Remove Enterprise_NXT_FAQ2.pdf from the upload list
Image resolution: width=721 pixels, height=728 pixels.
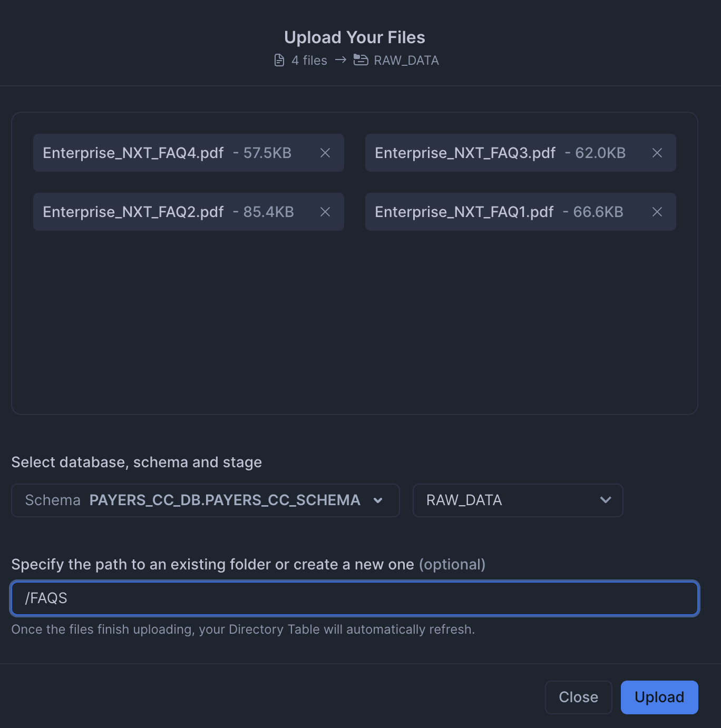click(325, 212)
